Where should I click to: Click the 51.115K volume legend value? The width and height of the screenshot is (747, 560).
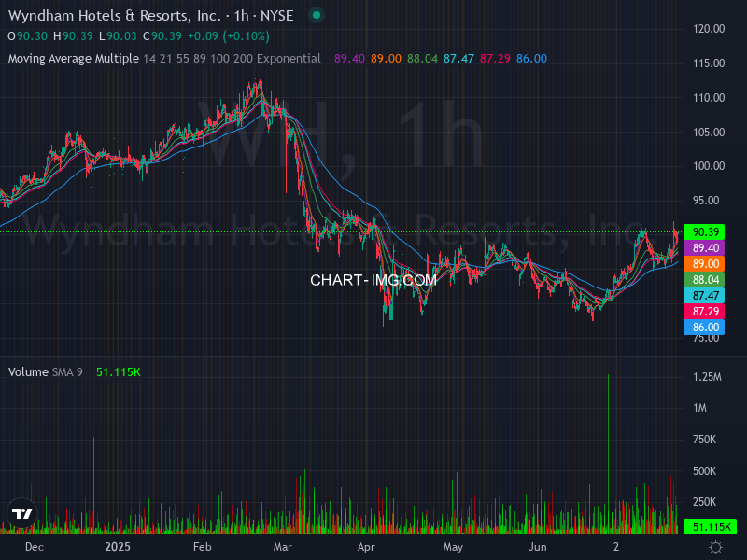[x=119, y=371]
